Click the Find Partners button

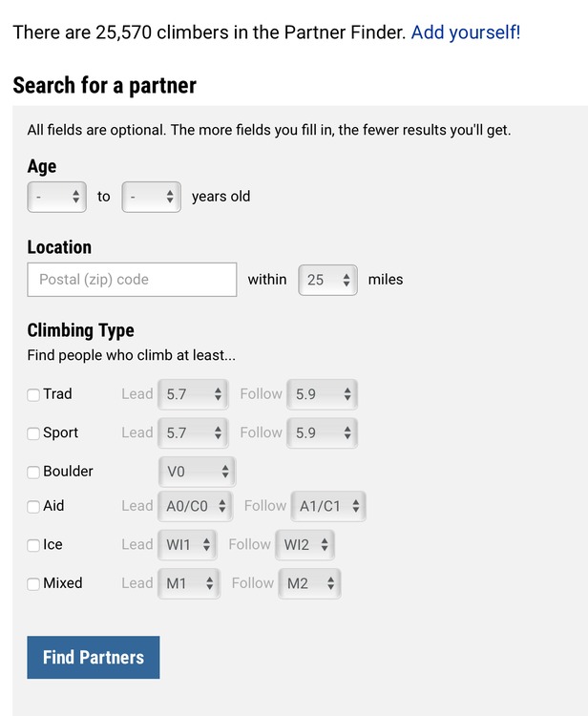pos(94,658)
